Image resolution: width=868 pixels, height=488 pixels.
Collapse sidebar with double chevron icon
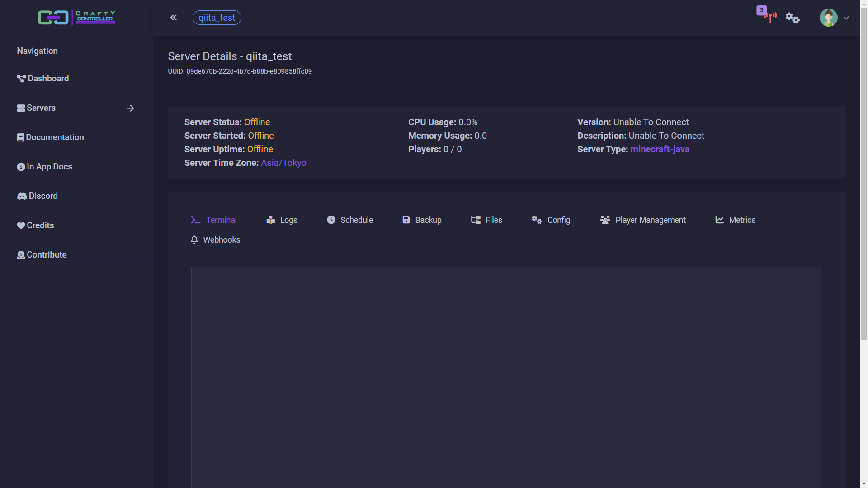click(174, 18)
